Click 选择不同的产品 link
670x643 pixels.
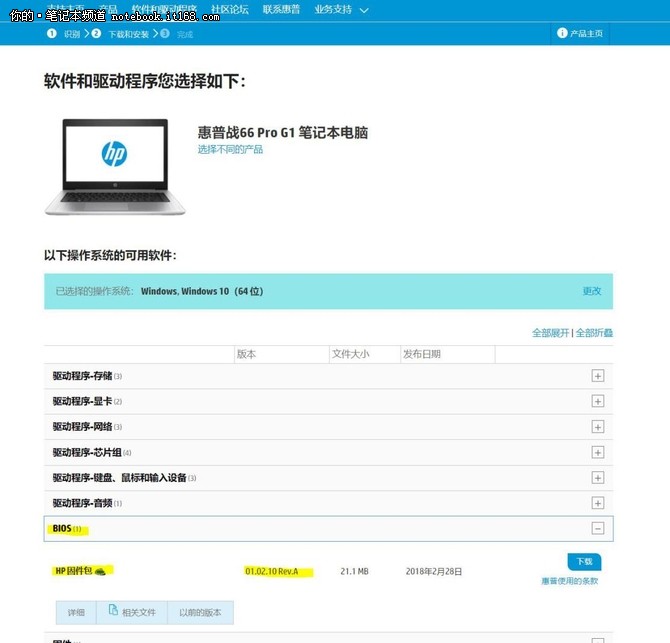230,150
